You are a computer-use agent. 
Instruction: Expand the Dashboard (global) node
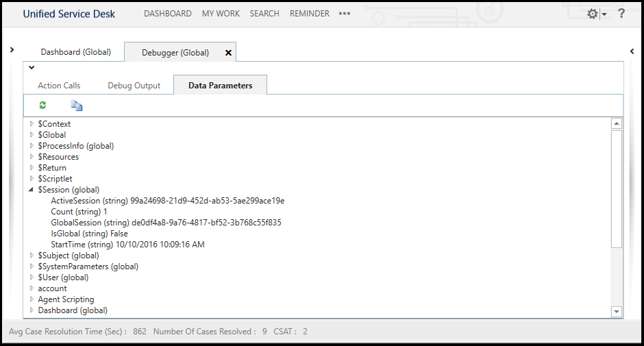tap(32, 310)
